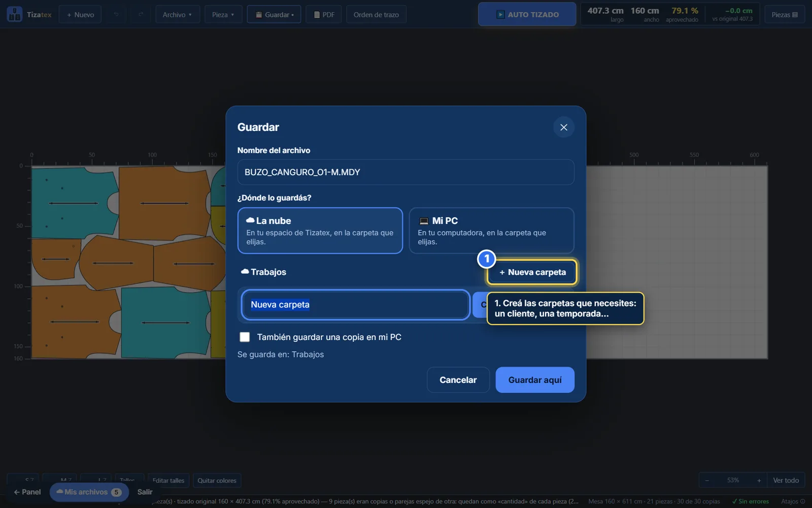The width and height of the screenshot is (812, 508).
Task: Open the Piezas panel
Action: point(785,15)
